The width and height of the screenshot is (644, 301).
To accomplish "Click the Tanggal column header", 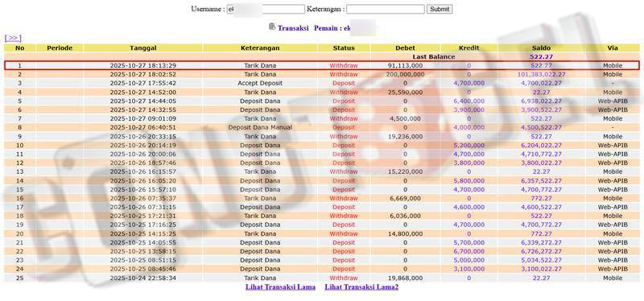I will pyautogui.click(x=143, y=48).
